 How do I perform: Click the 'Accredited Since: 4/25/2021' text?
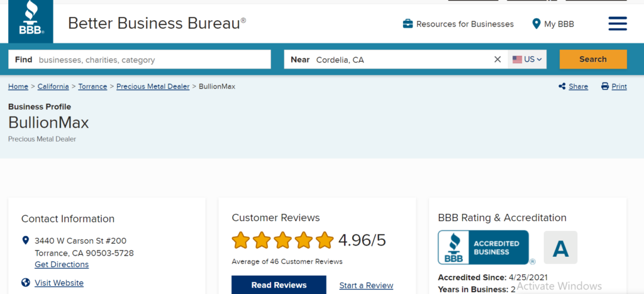(x=493, y=278)
